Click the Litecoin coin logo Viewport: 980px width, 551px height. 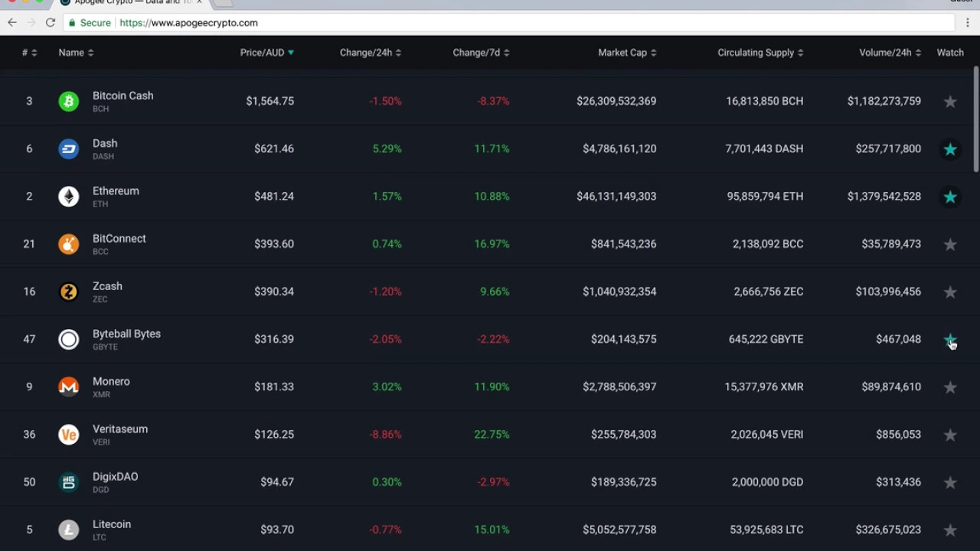click(69, 530)
